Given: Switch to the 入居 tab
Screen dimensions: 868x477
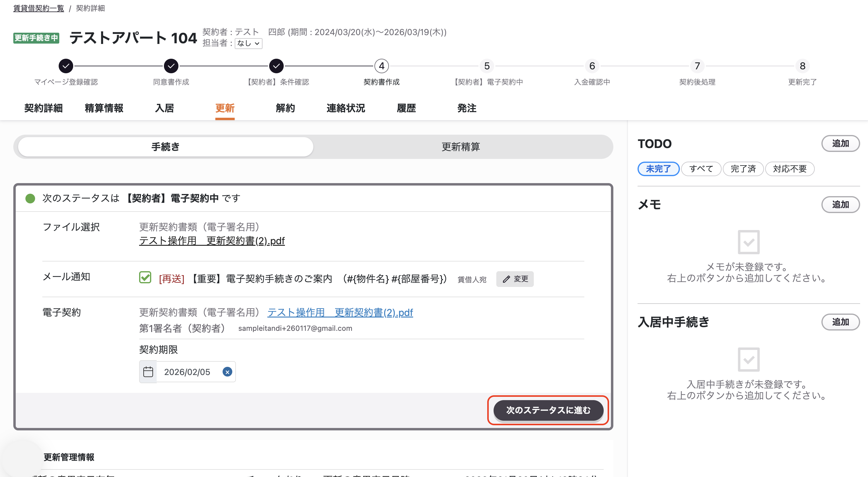Looking at the screenshot, I should [x=165, y=108].
